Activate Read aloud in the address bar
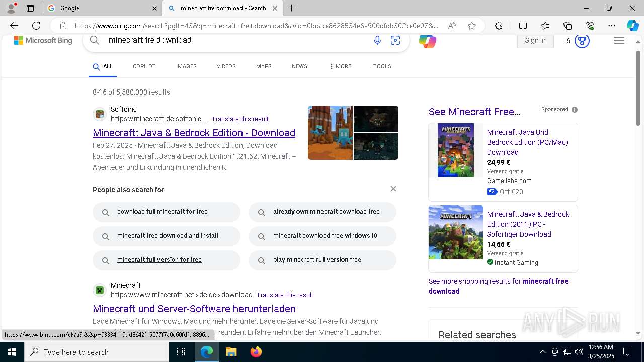Viewport: 644px width, 362px height. [x=452, y=26]
